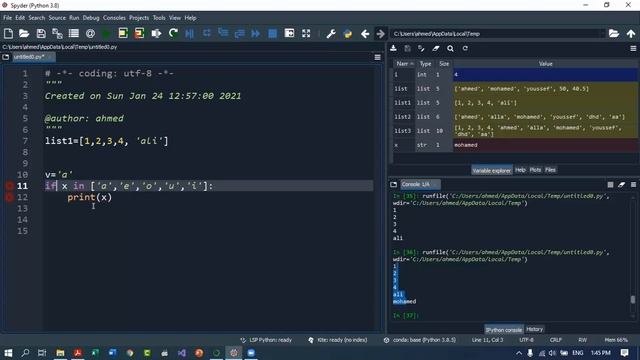640x360 pixels.
Task: Open editor browse tabs button
Action: pyautogui.click(x=6, y=57)
